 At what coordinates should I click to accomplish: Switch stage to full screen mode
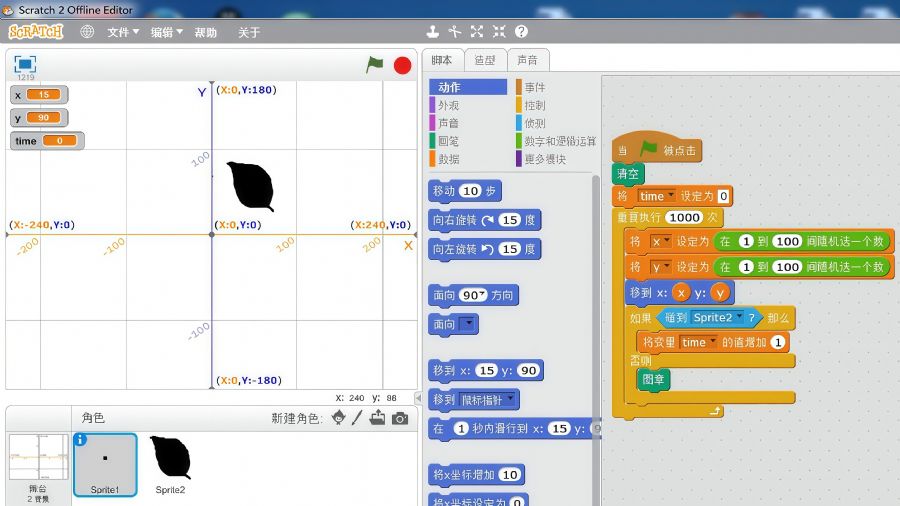point(25,64)
